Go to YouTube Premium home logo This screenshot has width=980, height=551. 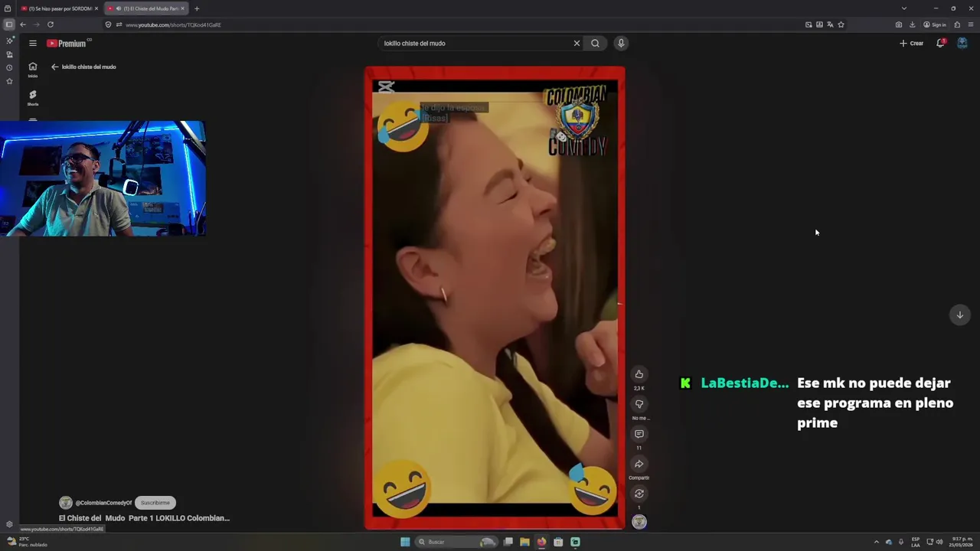[x=67, y=44]
